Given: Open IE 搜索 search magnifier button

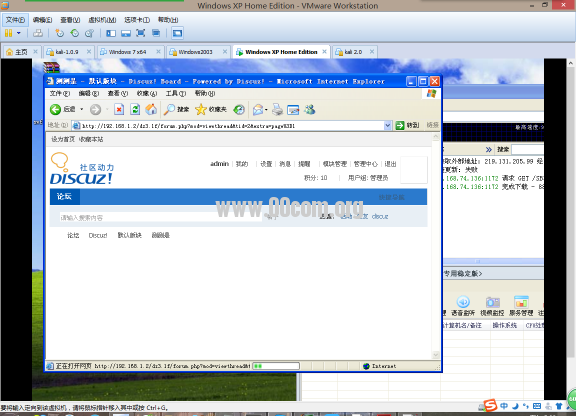Looking at the screenshot, I should 177,109.
